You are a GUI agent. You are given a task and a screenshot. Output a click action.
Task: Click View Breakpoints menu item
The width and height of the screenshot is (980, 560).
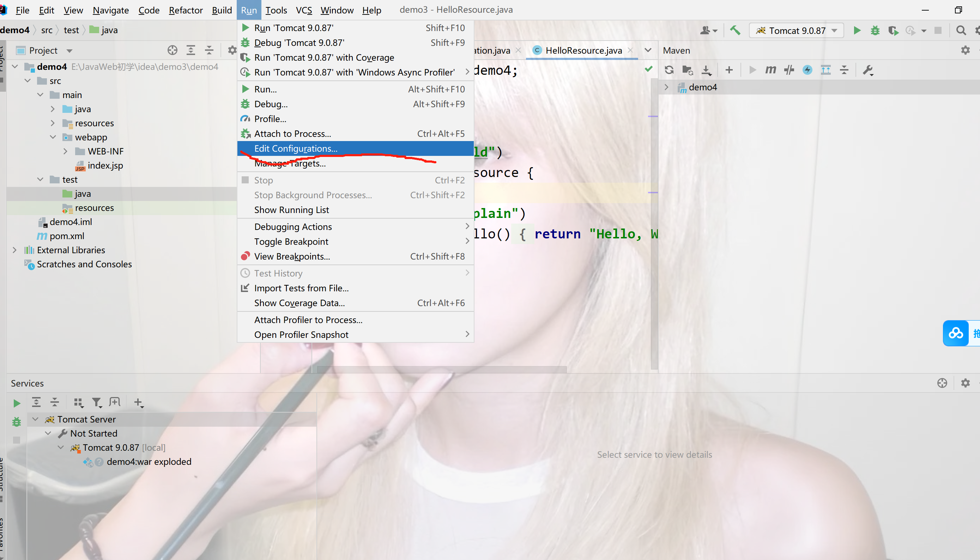tap(292, 256)
